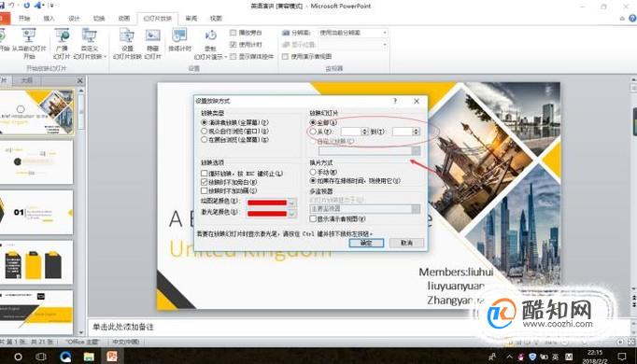Select the slide thumbnail labeled 01
The width and height of the screenshot is (637, 364).
tap(37, 212)
